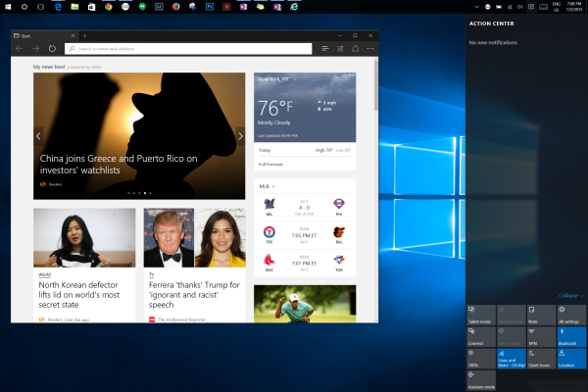Turn on Airplane mode tile
This screenshot has width=588, height=392.
click(481, 380)
